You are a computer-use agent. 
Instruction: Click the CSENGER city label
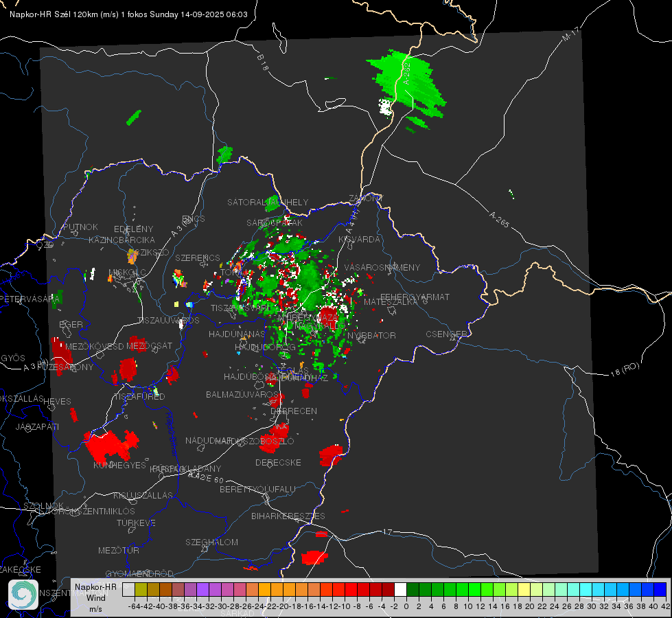(x=446, y=334)
